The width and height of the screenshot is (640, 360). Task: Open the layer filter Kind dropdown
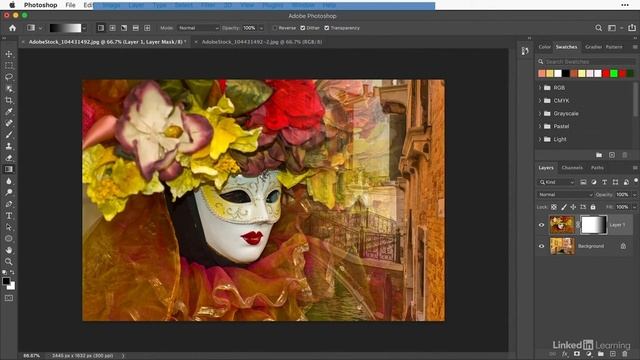tap(557, 182)
